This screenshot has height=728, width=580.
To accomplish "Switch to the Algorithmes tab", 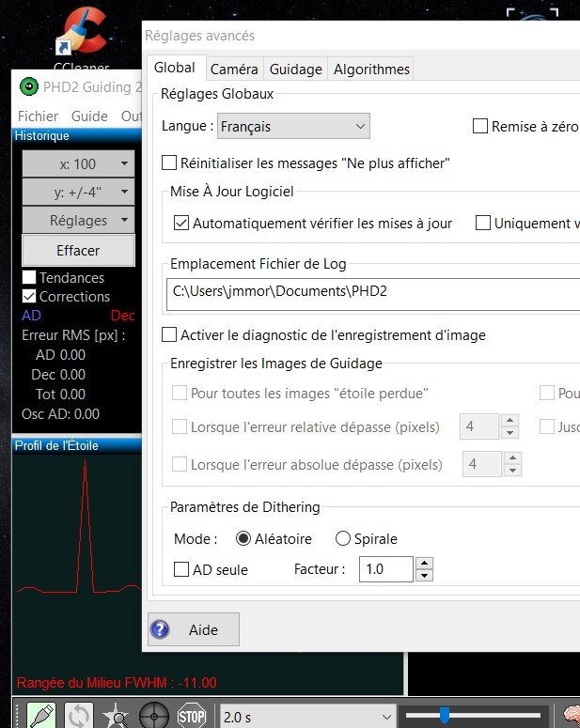I will [x=371, y=70].
